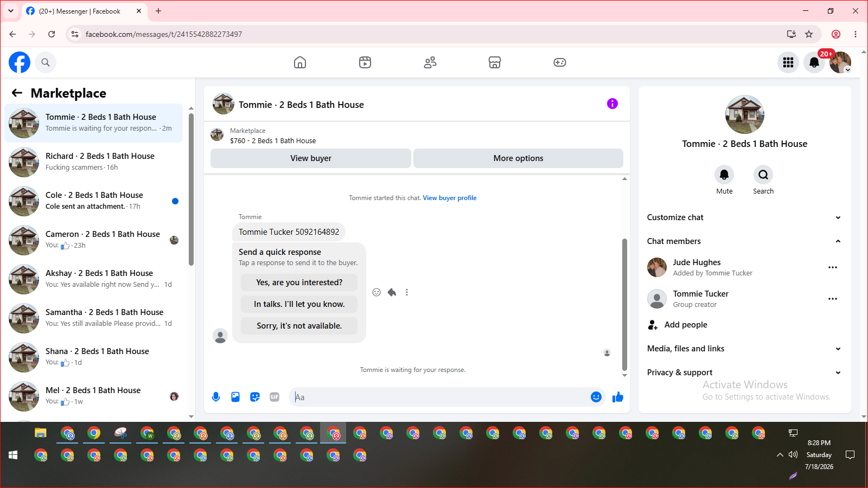Image resolution: width=868 pixels, height=488 pixels.
Task: Open the Facebook search icon
Action: click(x=46, y=62)
